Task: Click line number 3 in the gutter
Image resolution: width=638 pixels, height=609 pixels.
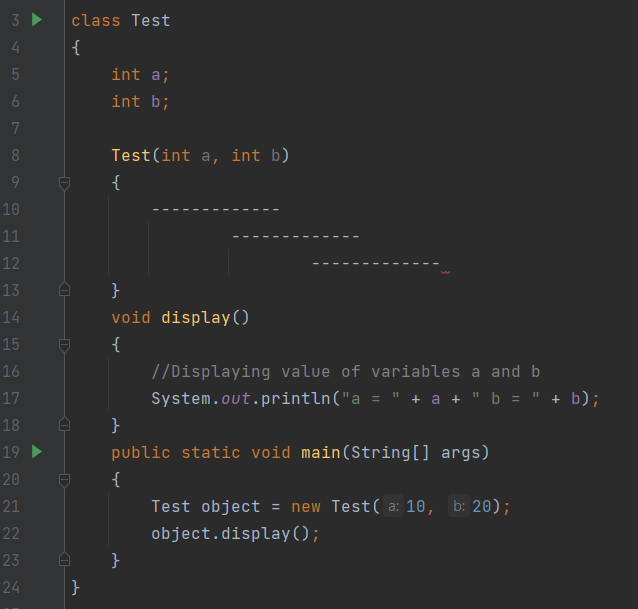Action: tap(15, 20)
